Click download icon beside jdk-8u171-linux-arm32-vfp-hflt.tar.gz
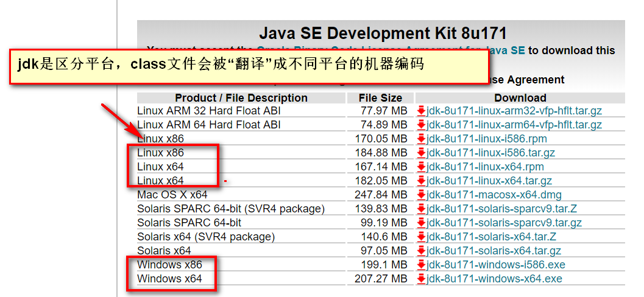 click(x=421, y=111)
